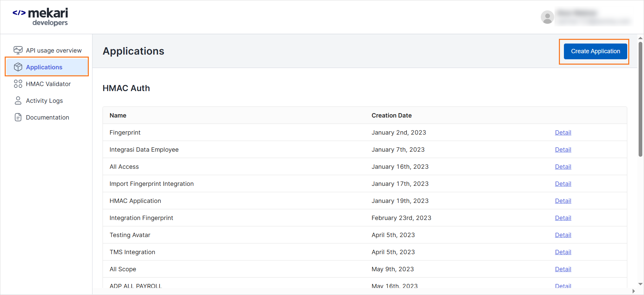Click the HMAC Validator four-circles icon
The height and width of the screenshot is (295, 644).
point(18,84)
